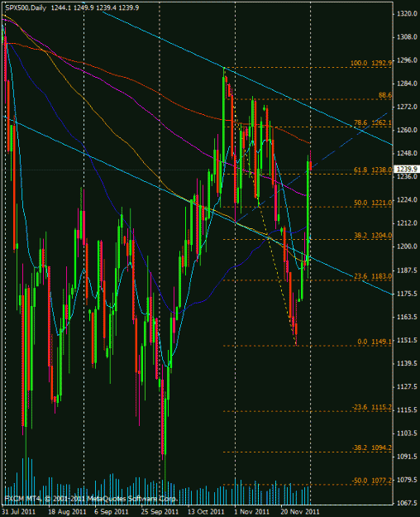Click the 1320.0 price axis value
Screen dimensions: 420x517
(408, 13)
